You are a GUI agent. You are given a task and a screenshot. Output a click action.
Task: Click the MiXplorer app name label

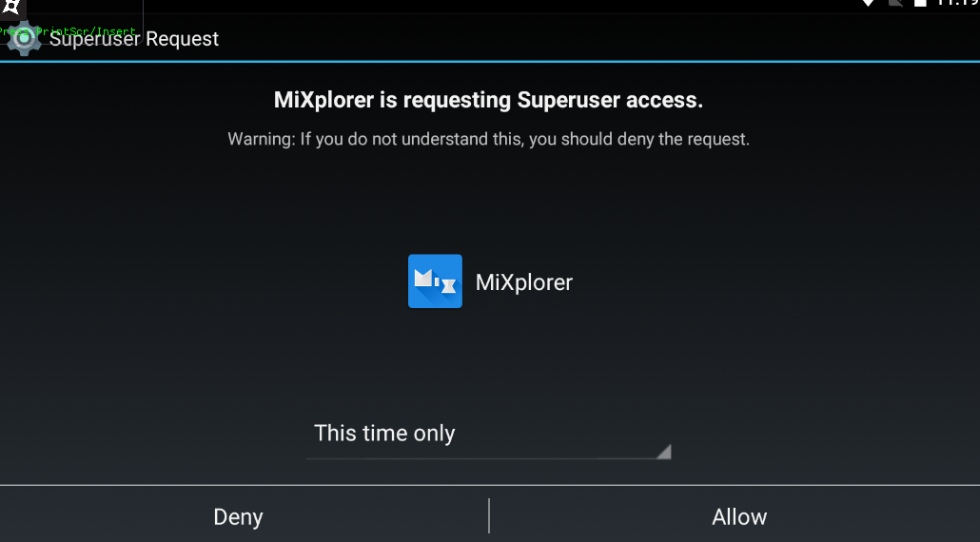[x=523, y=282]
